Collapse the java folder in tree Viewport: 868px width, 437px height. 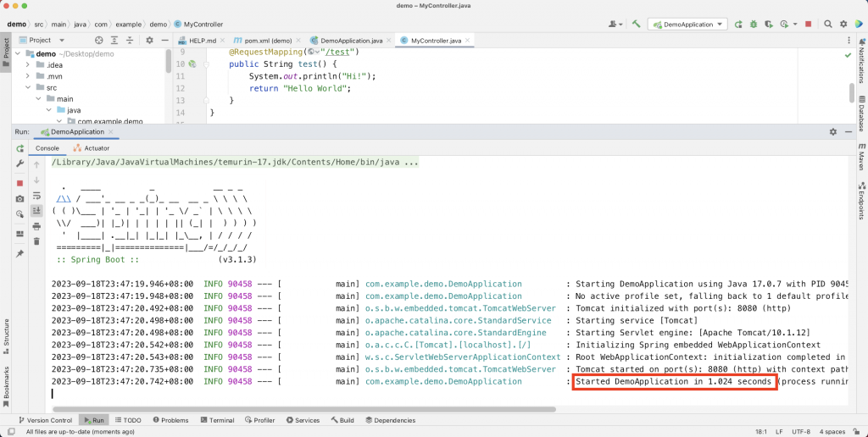click(48, 110)
